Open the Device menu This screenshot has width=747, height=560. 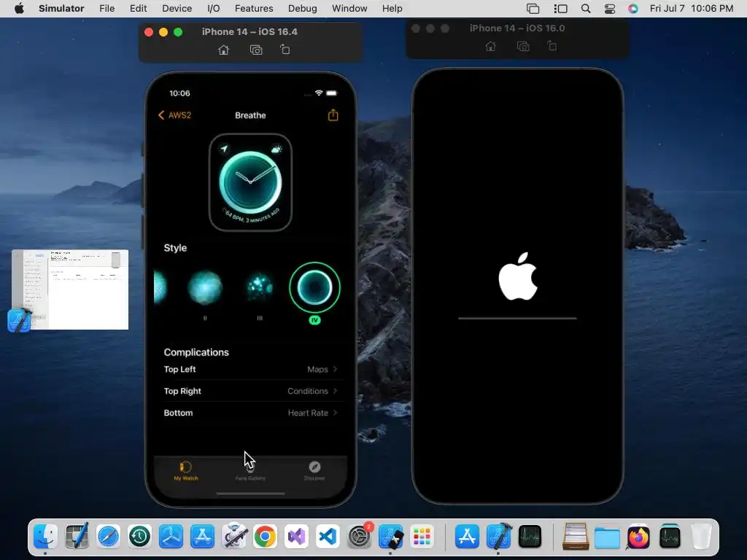click(177, 9)
